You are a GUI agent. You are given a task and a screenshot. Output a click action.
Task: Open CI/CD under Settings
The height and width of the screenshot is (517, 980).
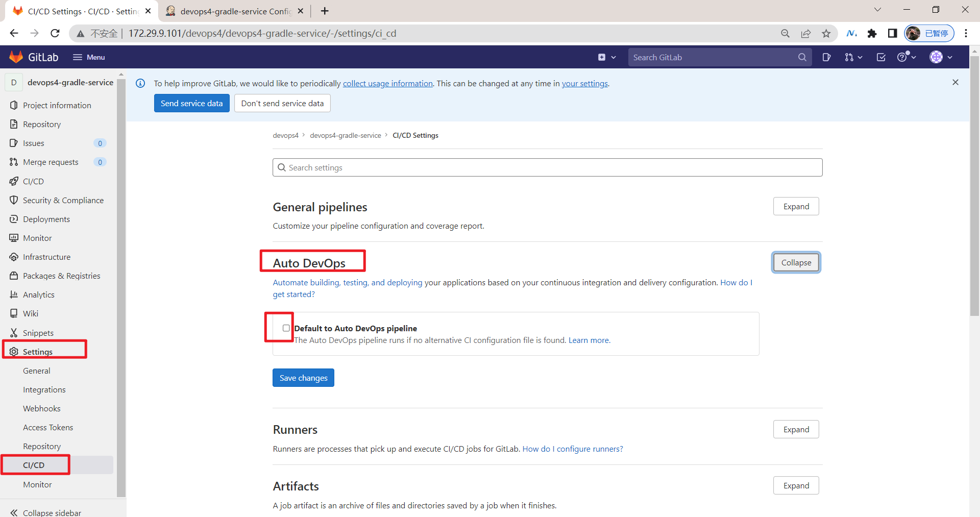34,465
